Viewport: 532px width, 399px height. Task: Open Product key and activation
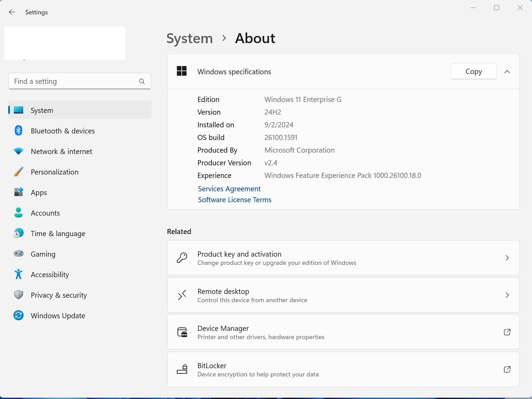pos(343,258)
